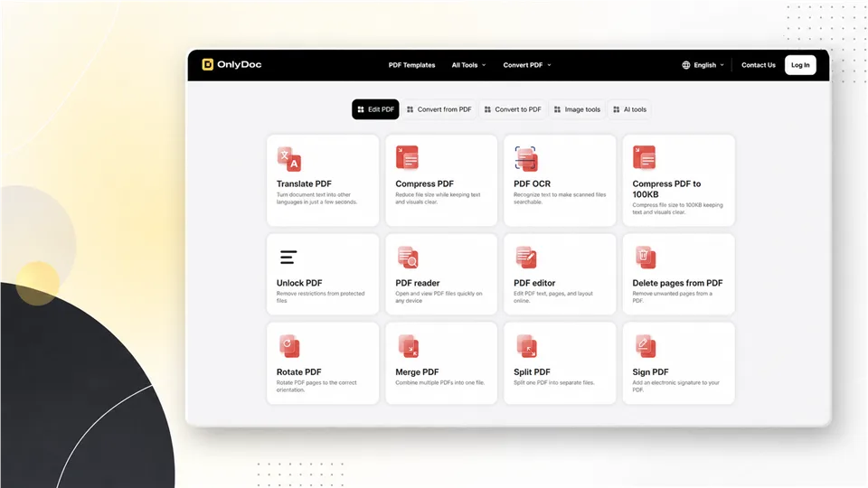The width and height of the screenshot is (868, 488).
Task: Switch to the AI tools tab
Action: tap(629, 109)
